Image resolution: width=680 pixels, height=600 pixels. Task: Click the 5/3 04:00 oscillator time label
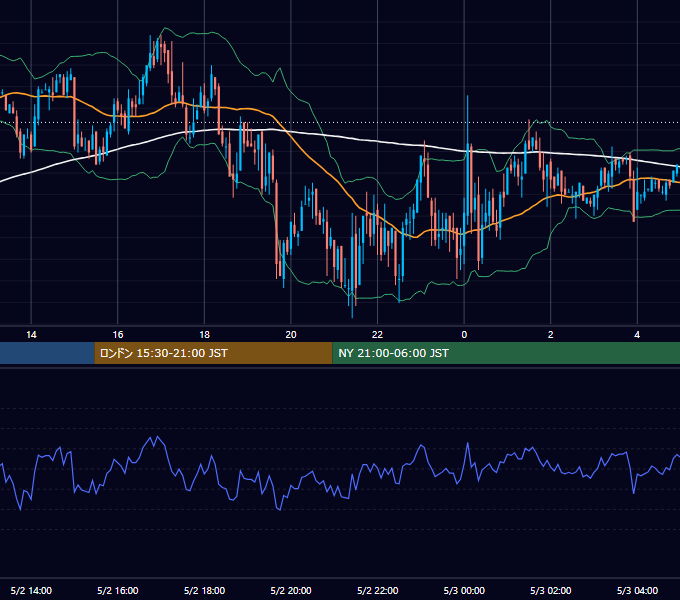pyautogui.click(x=637, y=590)
